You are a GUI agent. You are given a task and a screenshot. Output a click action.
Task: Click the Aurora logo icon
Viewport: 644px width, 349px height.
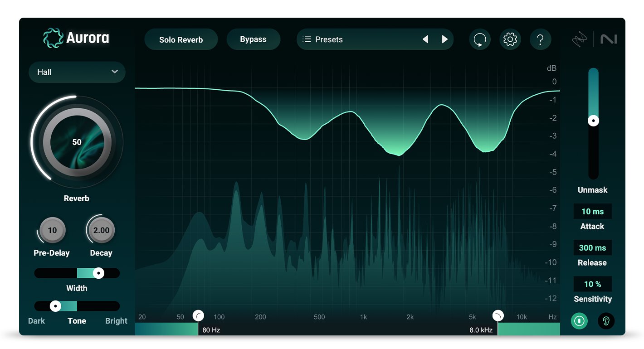coord(54,39)
